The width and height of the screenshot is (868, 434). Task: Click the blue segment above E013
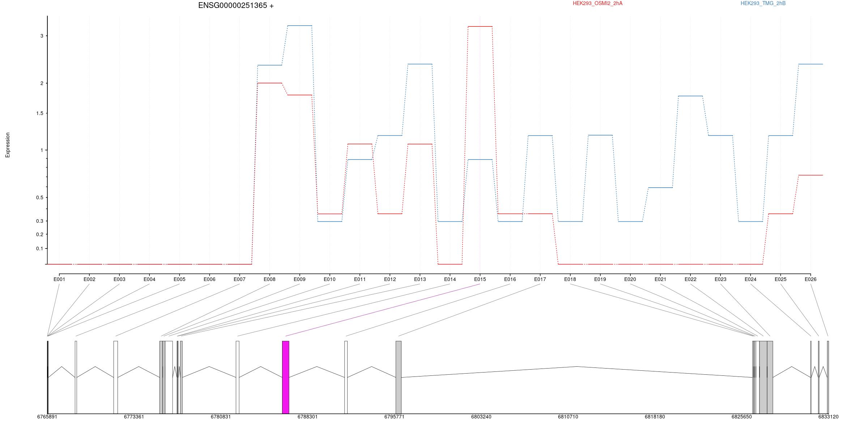(420, 64)
